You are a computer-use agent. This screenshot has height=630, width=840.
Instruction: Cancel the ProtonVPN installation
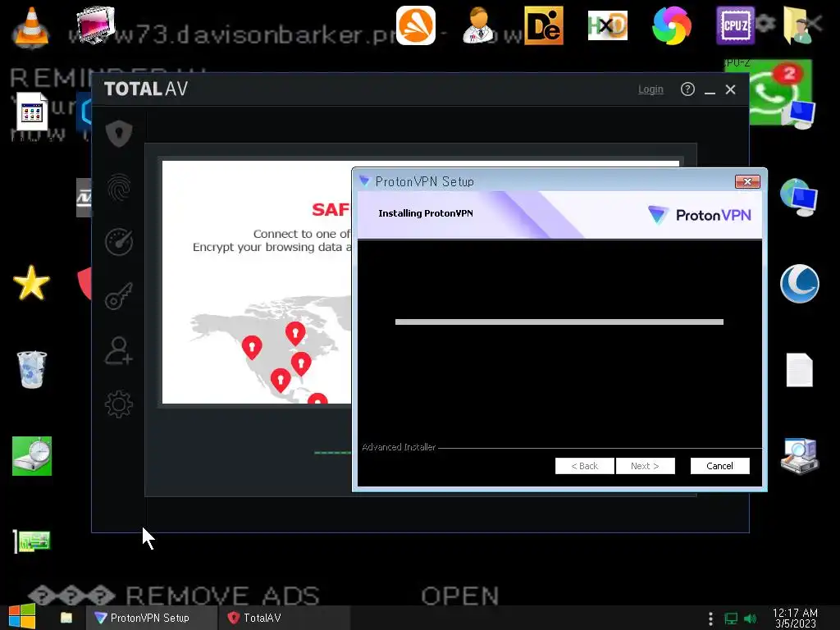pos(719,466)
